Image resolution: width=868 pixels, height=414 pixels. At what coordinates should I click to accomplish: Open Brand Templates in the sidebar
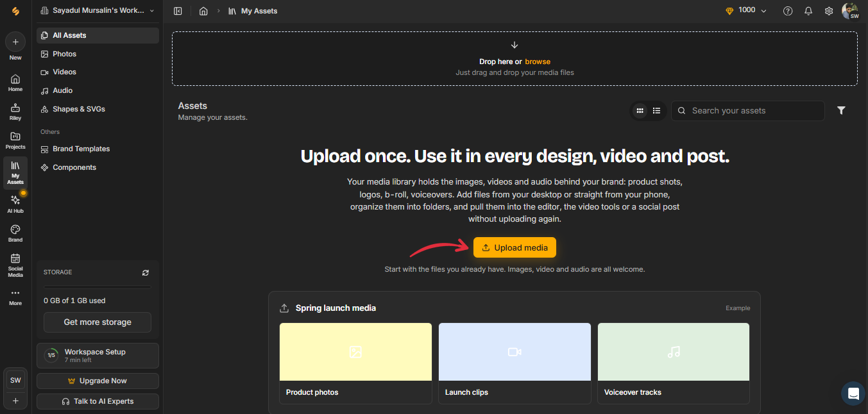click(98, 149)
